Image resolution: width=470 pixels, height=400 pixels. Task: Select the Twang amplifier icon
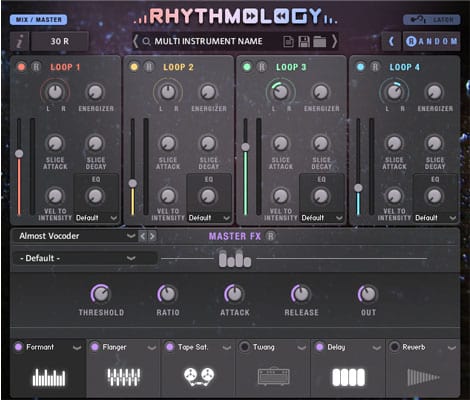coord(274,377)
